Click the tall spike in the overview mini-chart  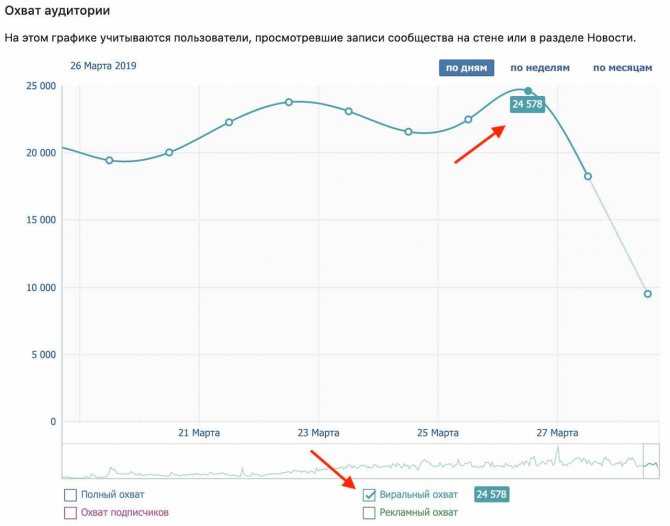(558, 454)
